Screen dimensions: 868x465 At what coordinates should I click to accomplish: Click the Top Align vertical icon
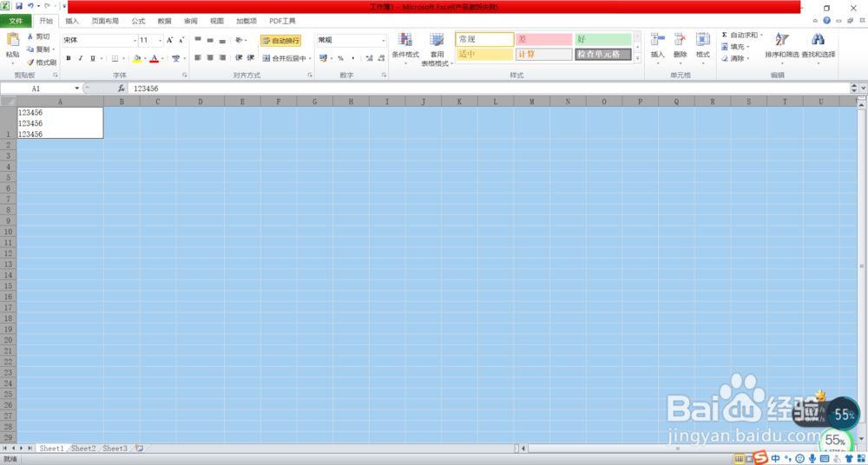pyautogui.click(x=198, y=41)
